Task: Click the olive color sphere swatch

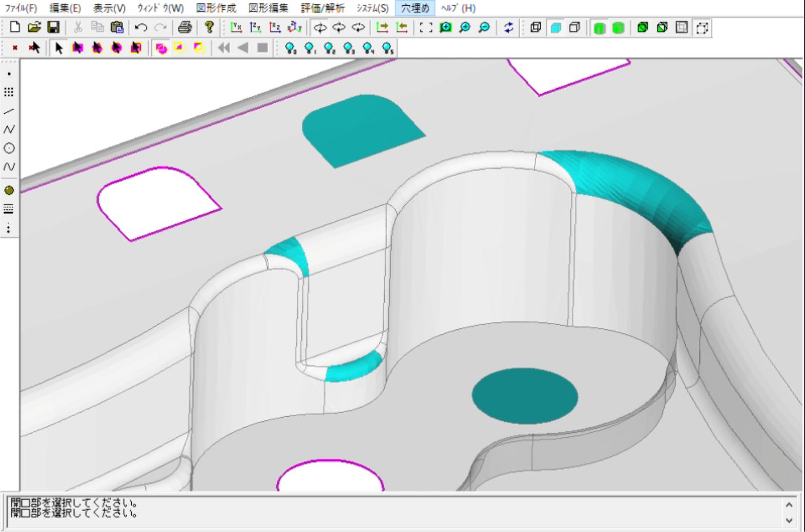Action: click(x=9, y=190)
